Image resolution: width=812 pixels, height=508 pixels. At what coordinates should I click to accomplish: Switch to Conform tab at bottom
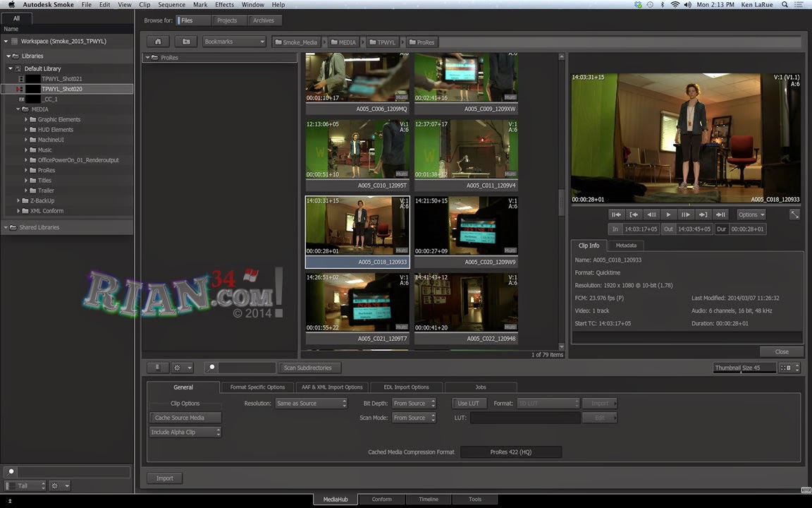point(381,500)
